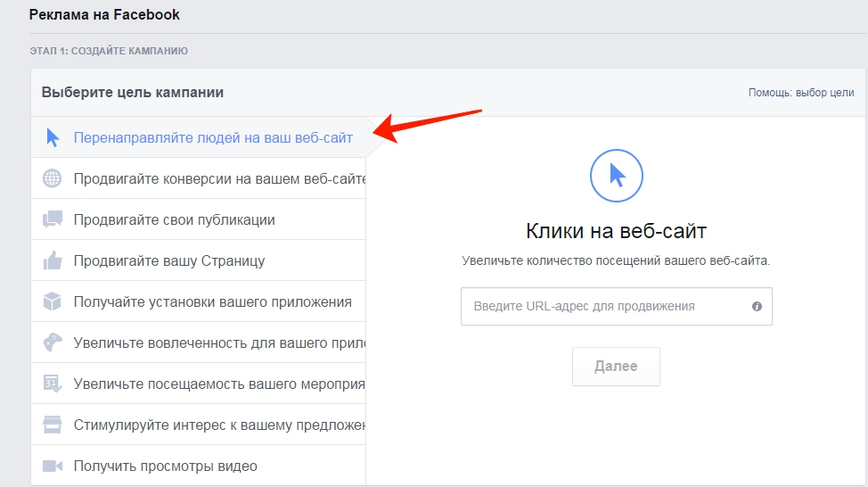Click the large circled cursor icon
The width and height of the screenshot is (868, 487).
[616, 176]
